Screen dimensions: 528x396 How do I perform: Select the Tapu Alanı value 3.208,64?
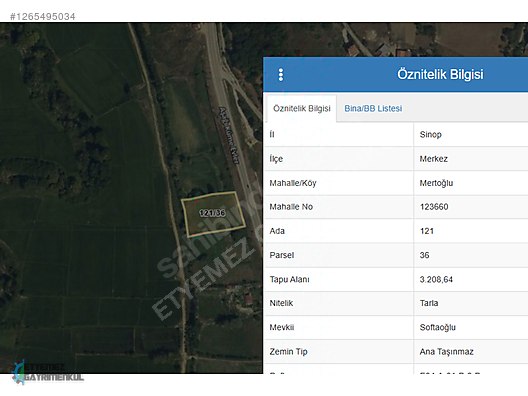(436, 279)
